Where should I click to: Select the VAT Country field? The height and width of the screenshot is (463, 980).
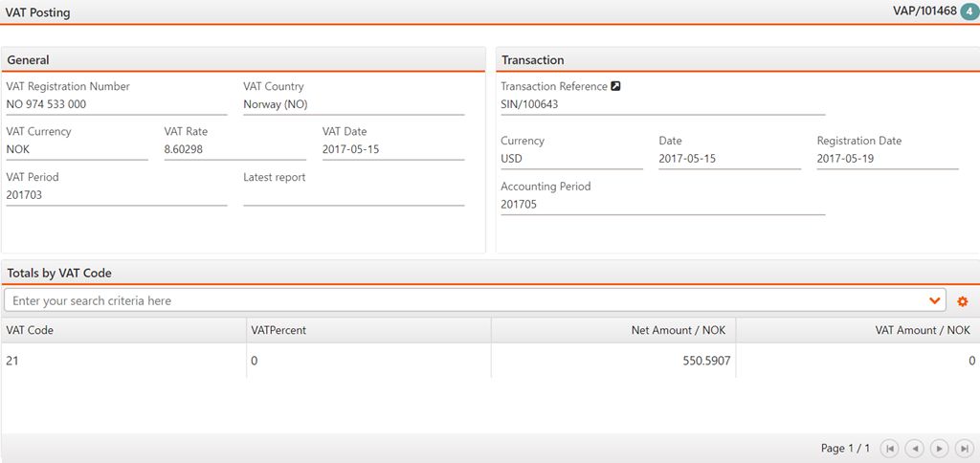pyautogui.click(x=353, y=104)
